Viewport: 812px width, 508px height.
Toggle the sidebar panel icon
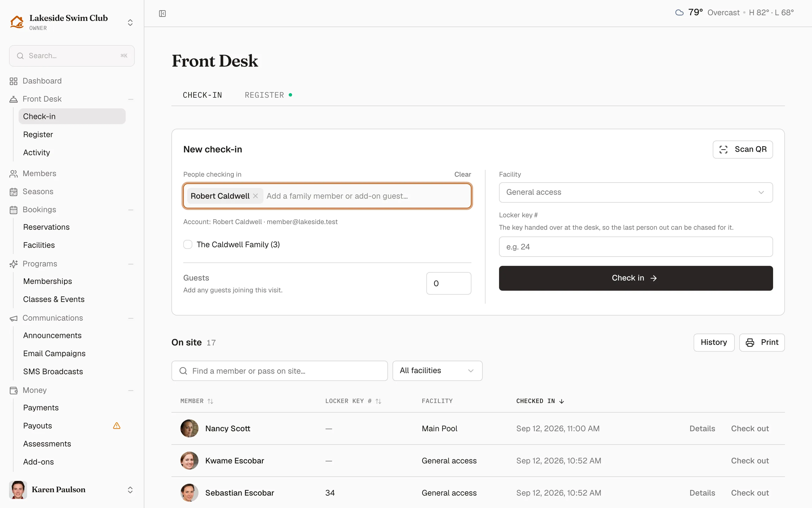tap(162, 14)
